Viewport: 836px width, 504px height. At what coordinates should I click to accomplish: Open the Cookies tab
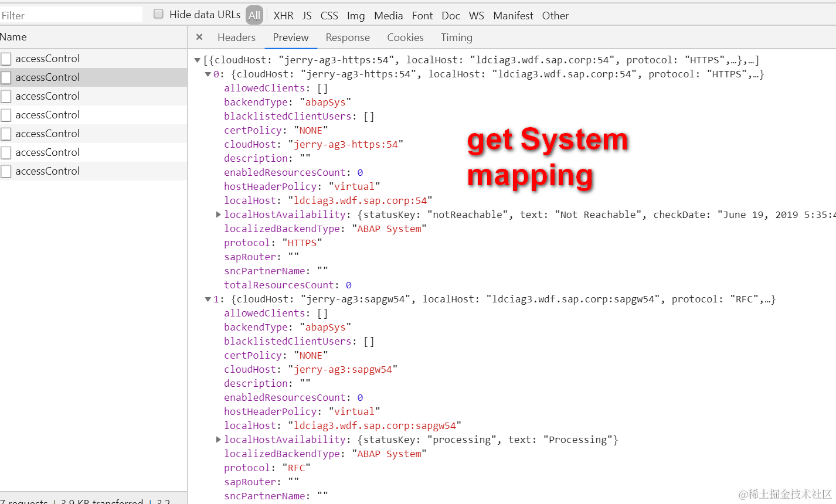tap(405, 38)
